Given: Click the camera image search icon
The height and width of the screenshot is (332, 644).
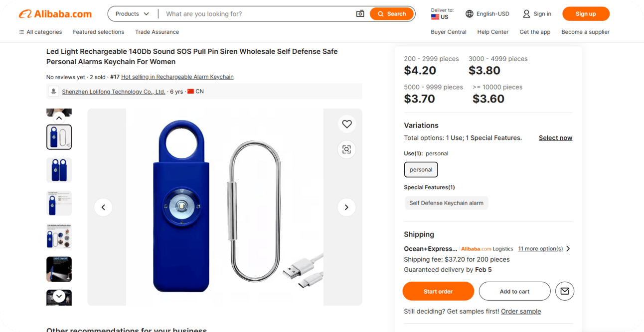Looking at the screenshot, I should pos(360,14).
